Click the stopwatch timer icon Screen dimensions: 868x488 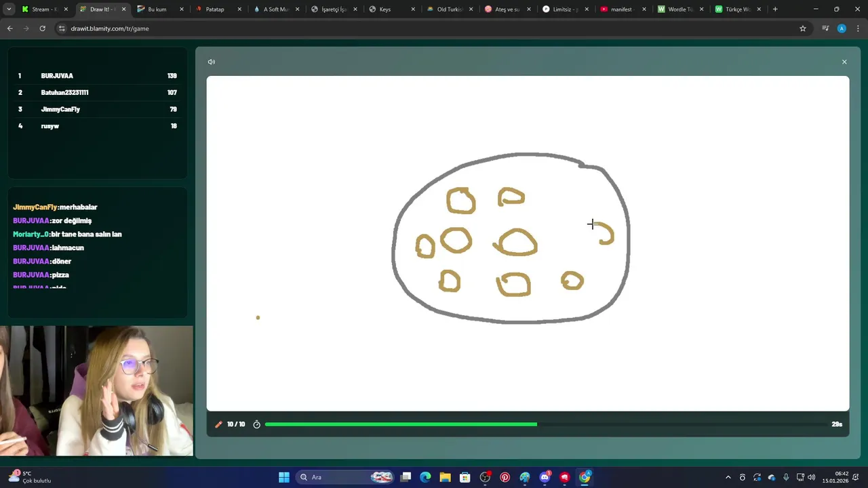(256, 424)
